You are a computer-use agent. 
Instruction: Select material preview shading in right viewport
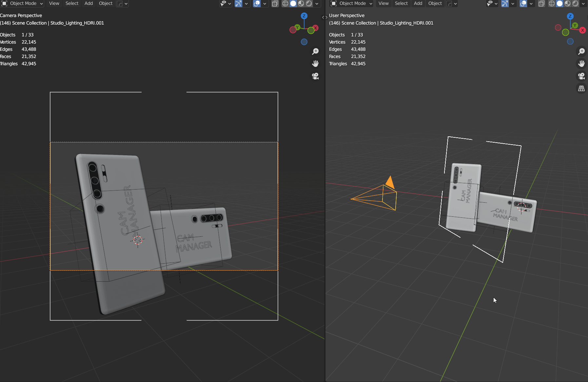[x=567, y=4]
